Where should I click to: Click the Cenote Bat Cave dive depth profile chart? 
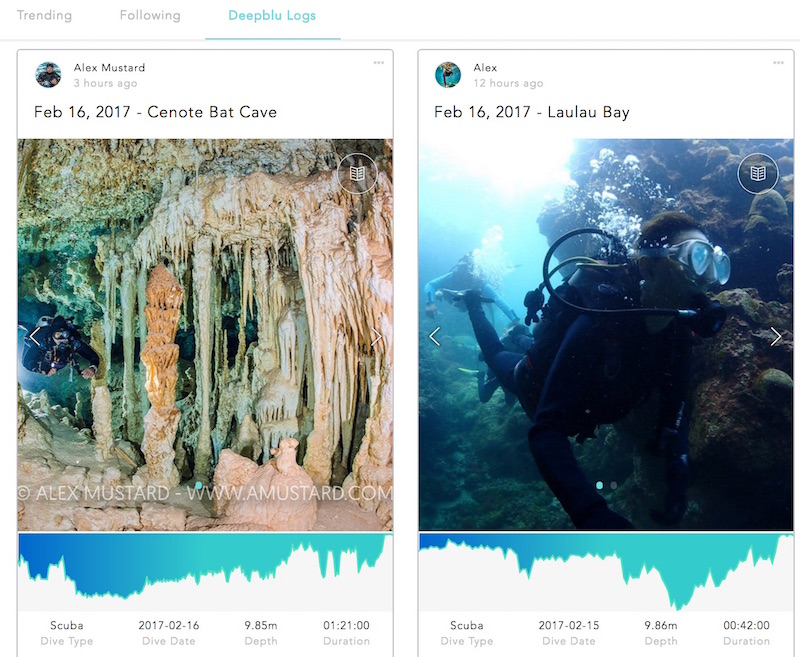tap(205, 571)
